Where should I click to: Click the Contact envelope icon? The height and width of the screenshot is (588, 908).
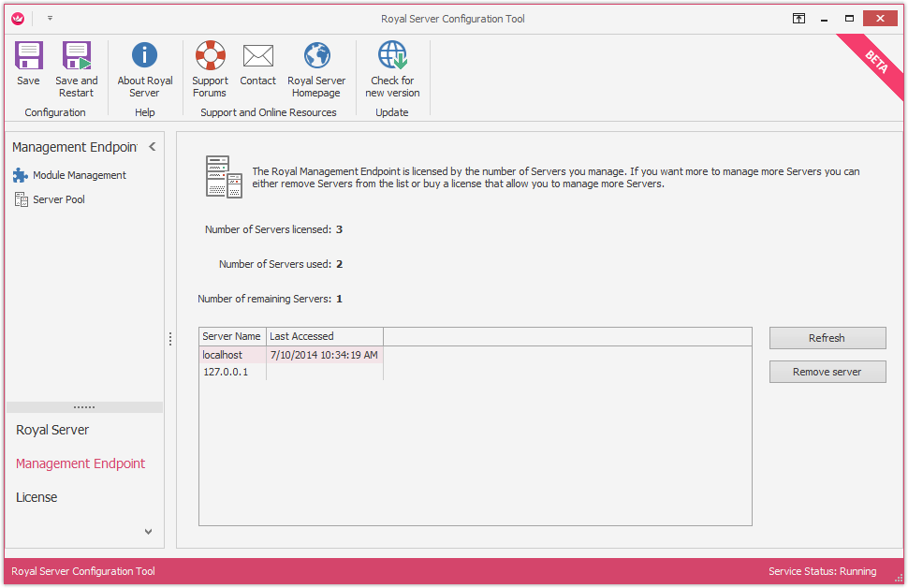click(x=257, y=57)
